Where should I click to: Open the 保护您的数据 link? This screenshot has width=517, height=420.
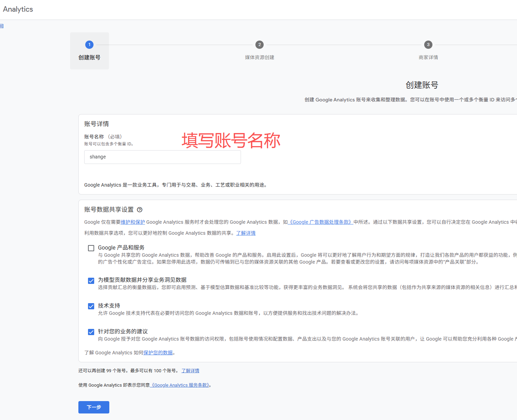pyautogui.click(x=158, y=353)
